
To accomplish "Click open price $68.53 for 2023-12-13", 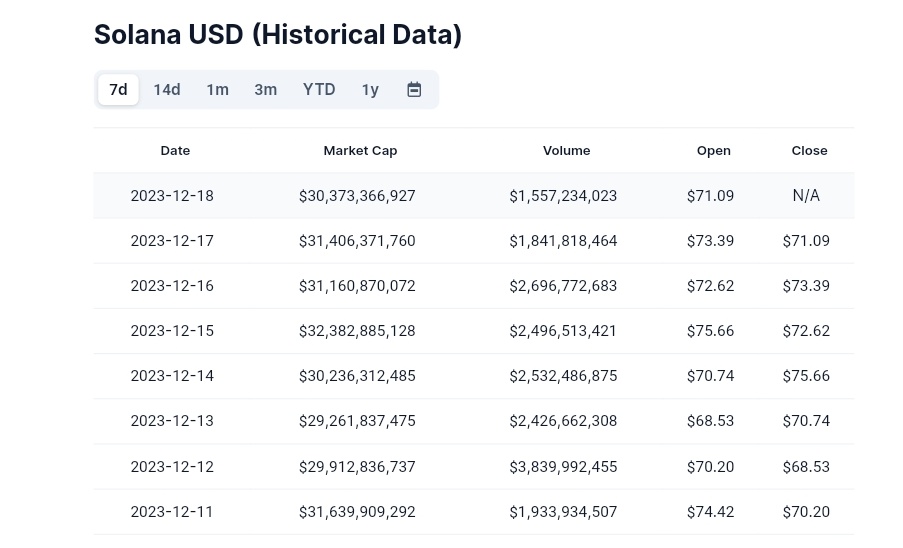I will pos(711,421).
